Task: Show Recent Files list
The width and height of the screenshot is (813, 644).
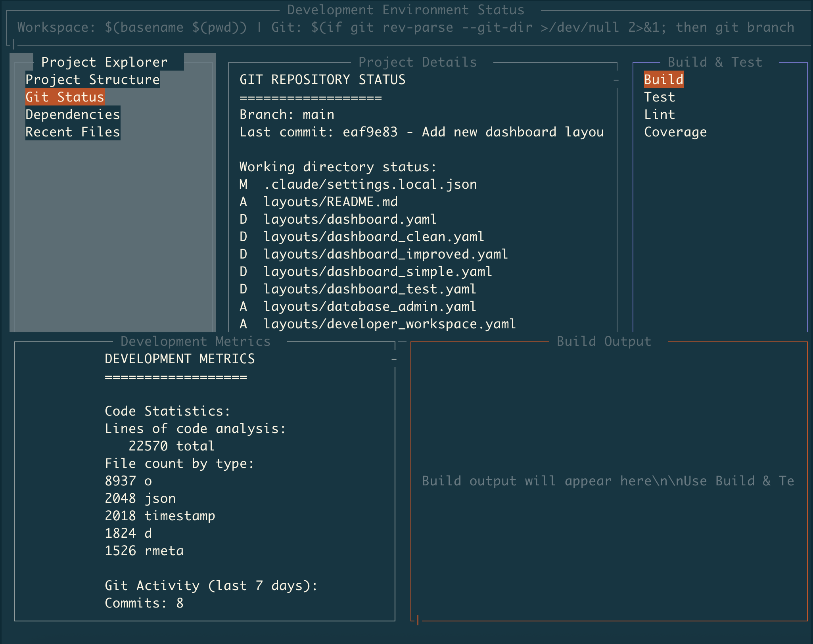Action: click(72, 131)
